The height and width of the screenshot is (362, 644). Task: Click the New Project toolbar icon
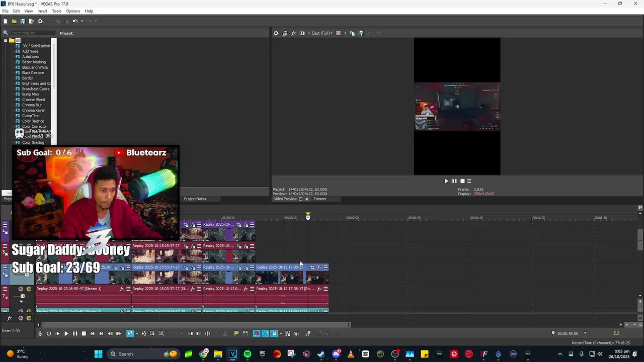(x=6, y=21)
